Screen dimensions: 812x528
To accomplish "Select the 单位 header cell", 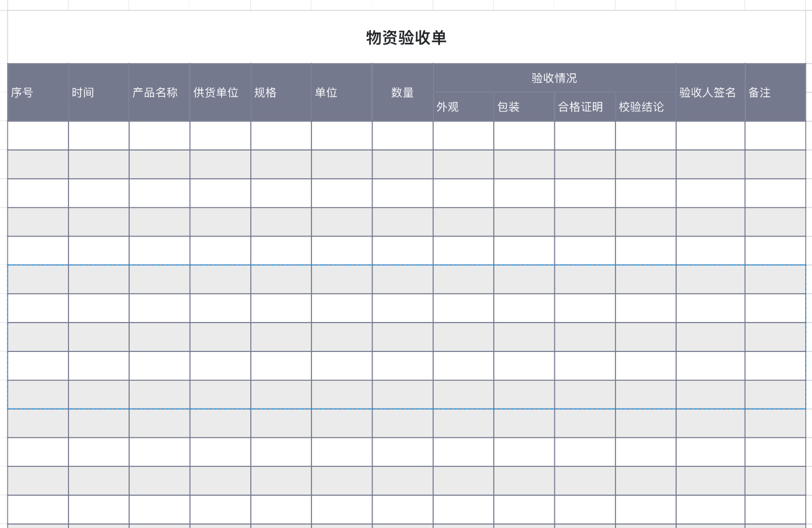I will (341, 92).
